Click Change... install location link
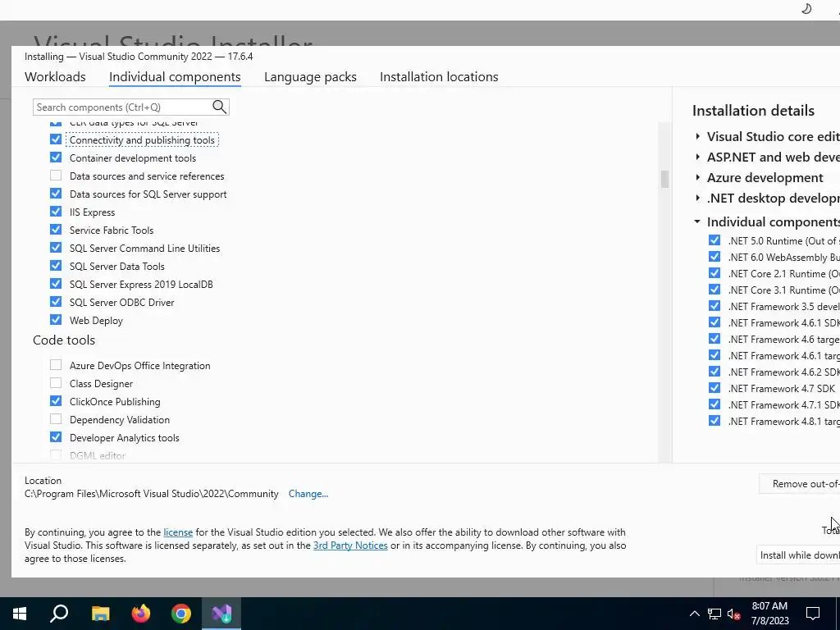840x630 pixels. tap(308, 493)
